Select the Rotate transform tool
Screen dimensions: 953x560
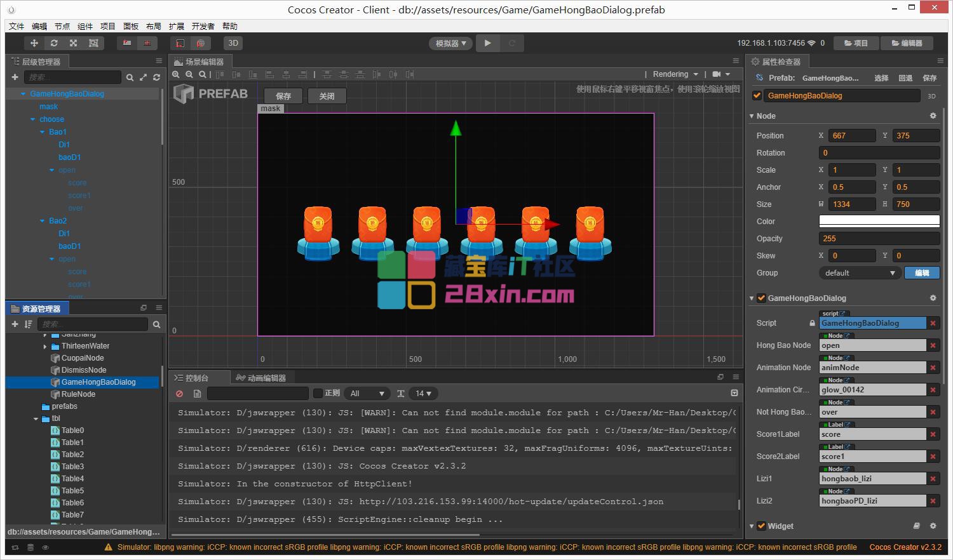click(54, 43)
